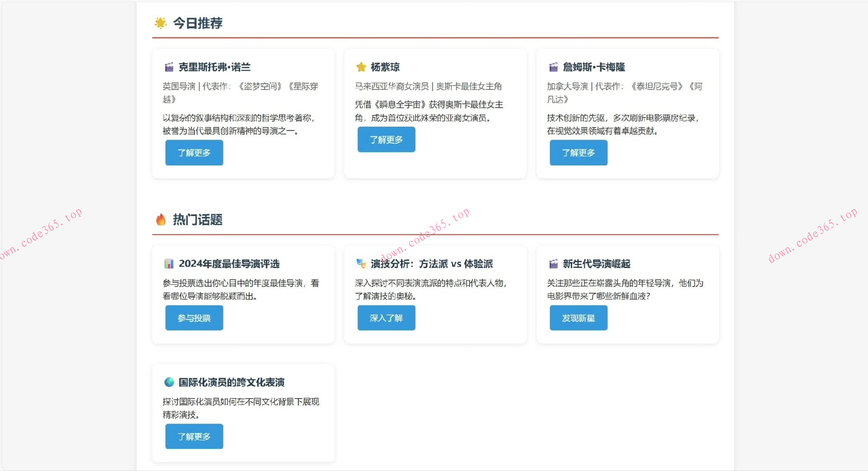Click 了解更多 under 詹姆斯·卡梅隆
The width and height of the screenshot is (868, 471).
[x=578, y=153]
